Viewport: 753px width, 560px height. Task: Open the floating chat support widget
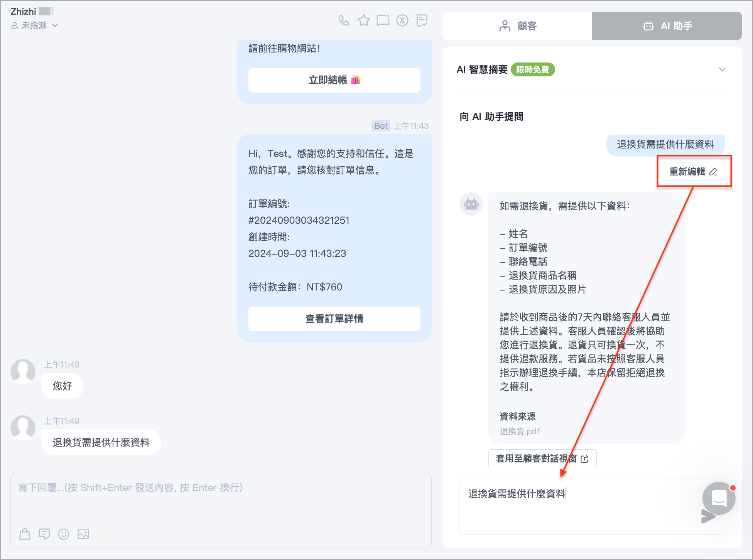point(719,498)
